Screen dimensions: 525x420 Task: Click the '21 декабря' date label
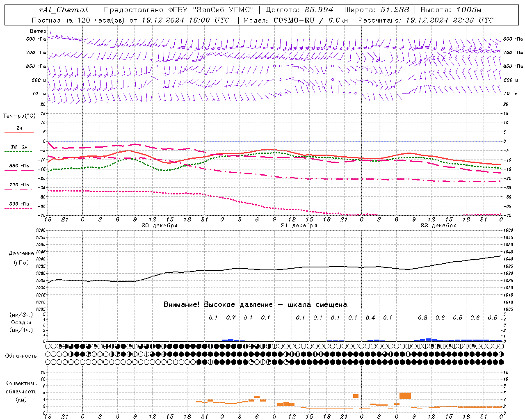coord(299,226)
